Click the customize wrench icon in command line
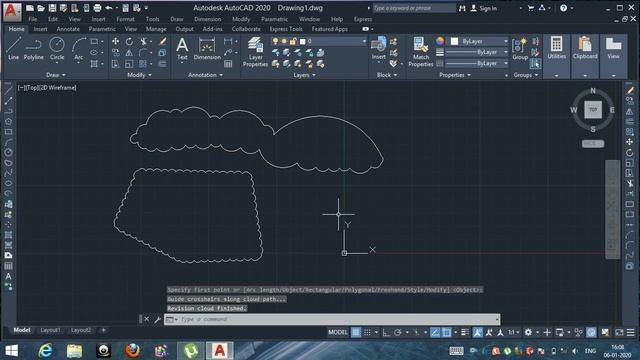The width and height of the screenshot is (640, 360). pyautogui.click(x=158, y=319)
